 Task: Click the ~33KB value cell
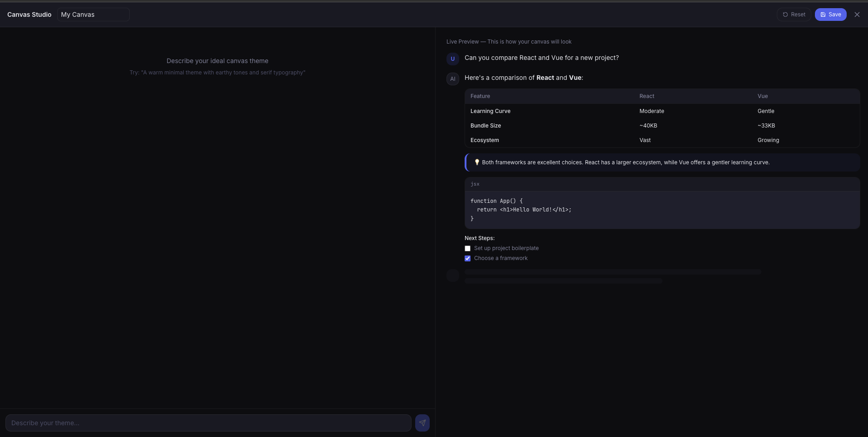766,126
